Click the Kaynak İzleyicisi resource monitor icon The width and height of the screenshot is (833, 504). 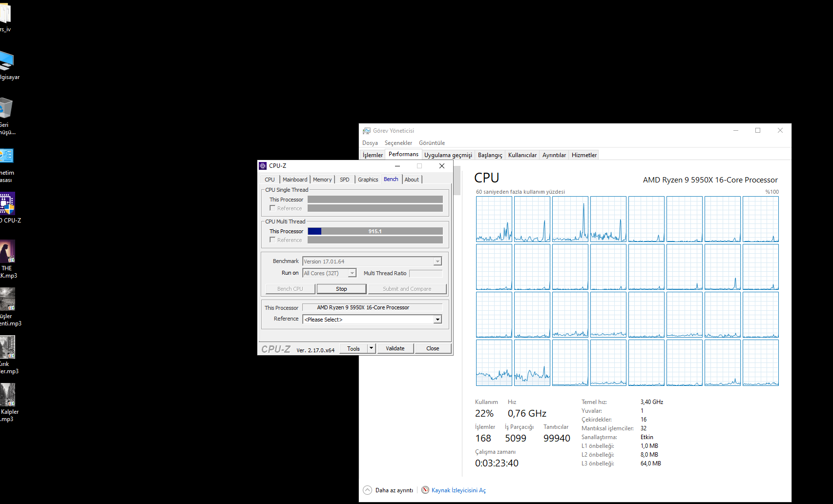click(x=425, y=490)
